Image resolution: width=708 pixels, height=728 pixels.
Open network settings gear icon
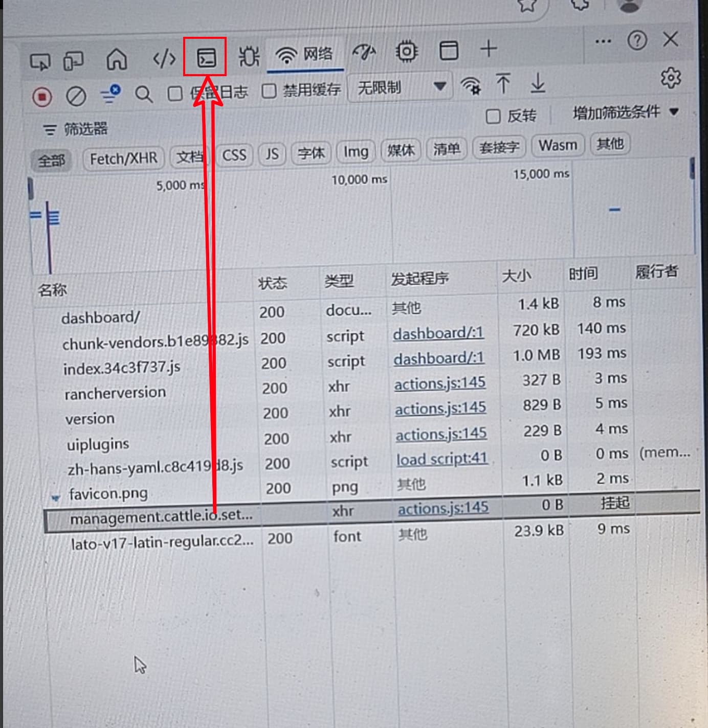[670, 78]
